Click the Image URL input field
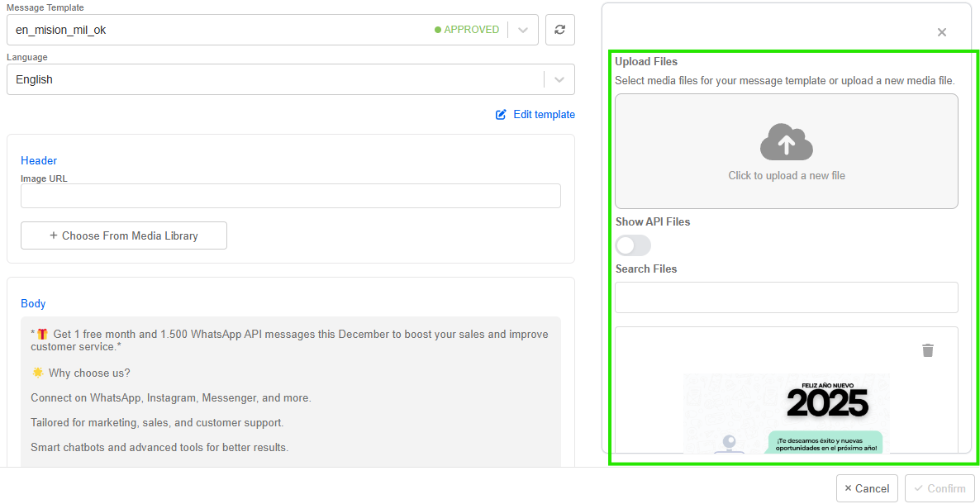 [x=290, y=196]
